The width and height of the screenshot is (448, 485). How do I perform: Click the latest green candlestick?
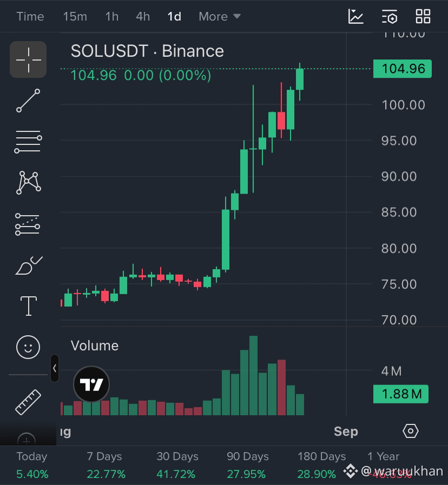pyautogui.click(x=300, y=79)
